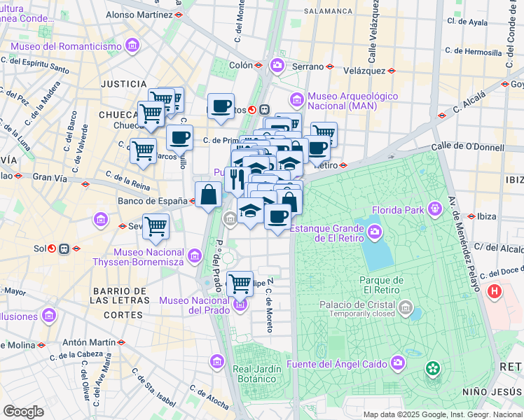Screen dimensions: 524x420
Task: Open the Museo Nacional Thyssen-Bornemisza pin
Action: tap(195, 257)
